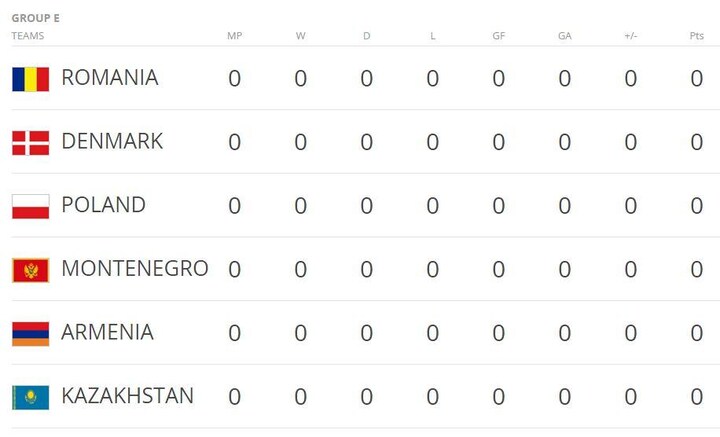Click the Kazakhstan flag icon
Screen dimensions: 720x437
(x=30, y=397)
